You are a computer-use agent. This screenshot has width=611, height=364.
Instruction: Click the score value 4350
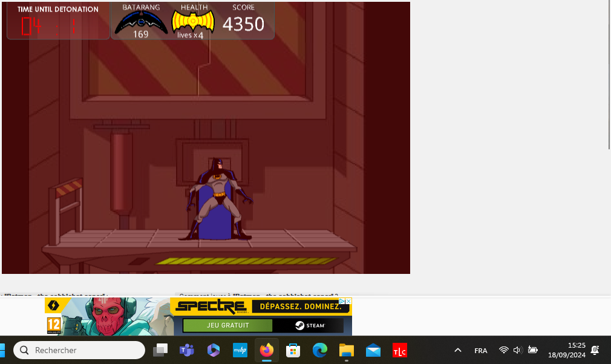coord(243,24)
